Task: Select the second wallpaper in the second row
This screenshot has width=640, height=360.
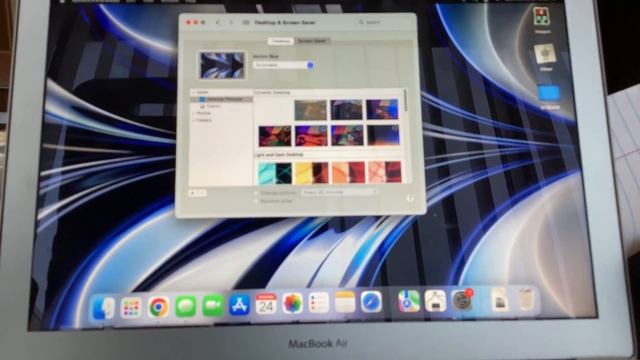Action: [311, 136]
